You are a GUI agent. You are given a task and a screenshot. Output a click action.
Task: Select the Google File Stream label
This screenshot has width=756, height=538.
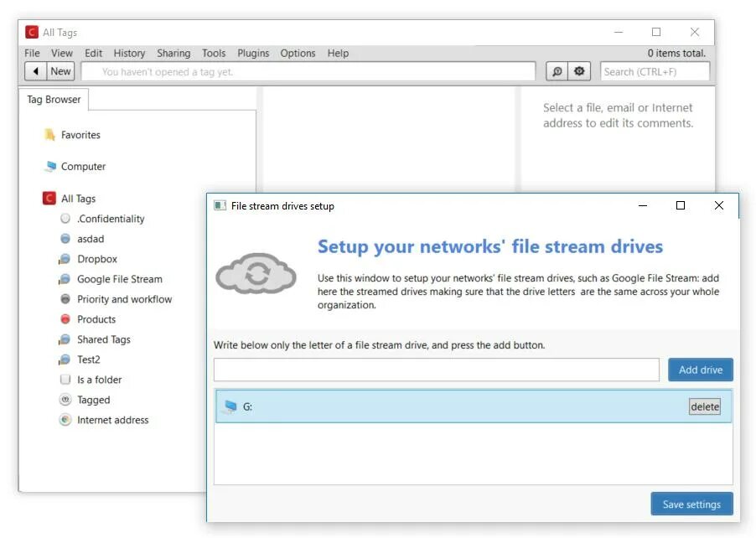point(120,279)
